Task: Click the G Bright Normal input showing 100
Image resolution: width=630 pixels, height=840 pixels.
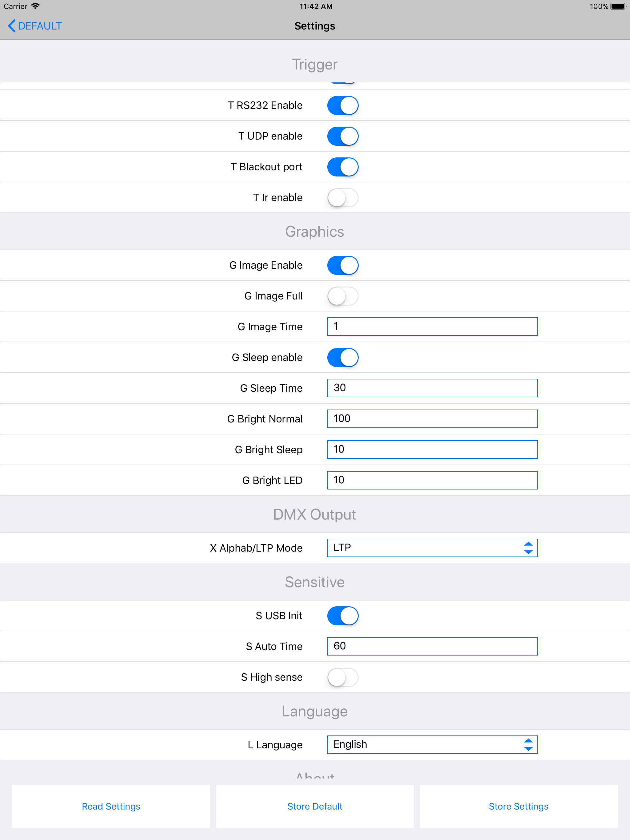Action: (x=432, y=418)
